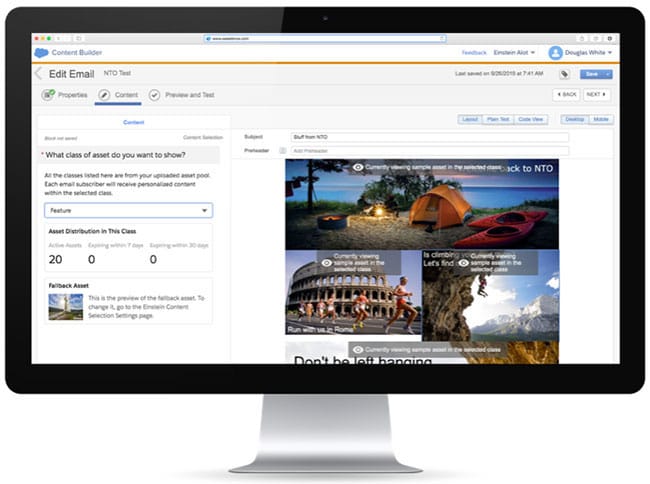Click the icon beside the Preheader field
650x484 pixels.
pyautogui.click(x=283, y=151)
